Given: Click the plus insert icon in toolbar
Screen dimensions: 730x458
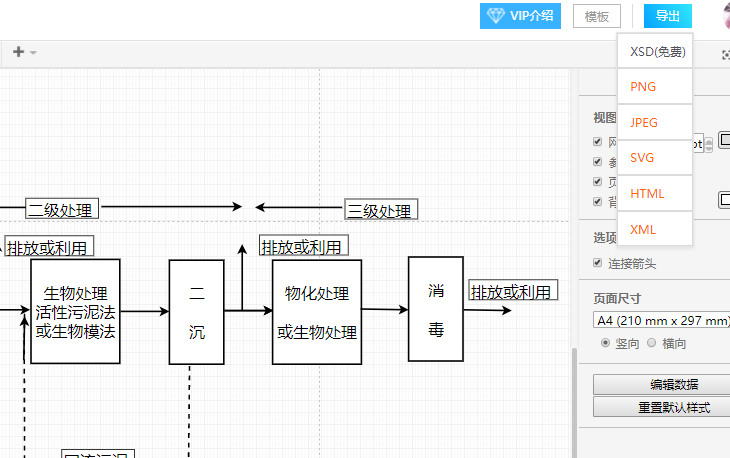Looking at the screenshot, I should click(x=18, y=52).
